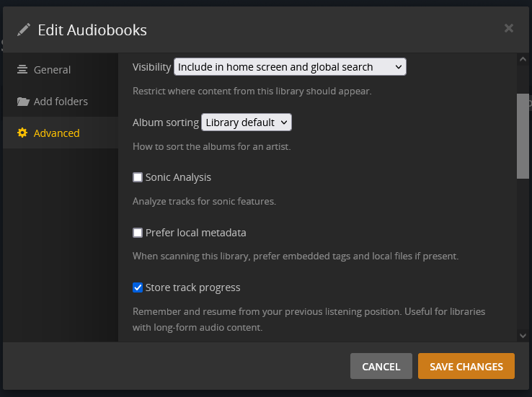This screenshot has width=532, height=397.
Task: Click the scrollbar down arrow
Action: tap(523, 335)
